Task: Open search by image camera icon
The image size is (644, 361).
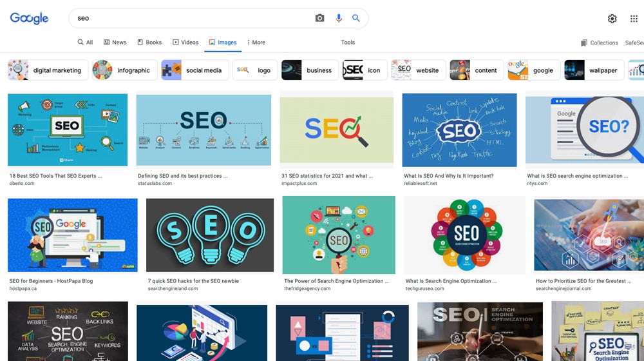Action: click(x=319, y=18)
